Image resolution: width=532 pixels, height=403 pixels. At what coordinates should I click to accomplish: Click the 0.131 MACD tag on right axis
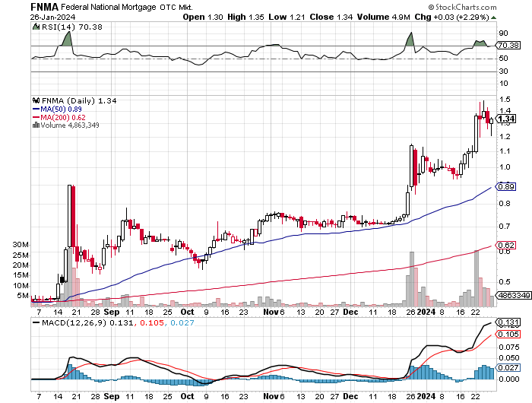click(x=508, y=322)
